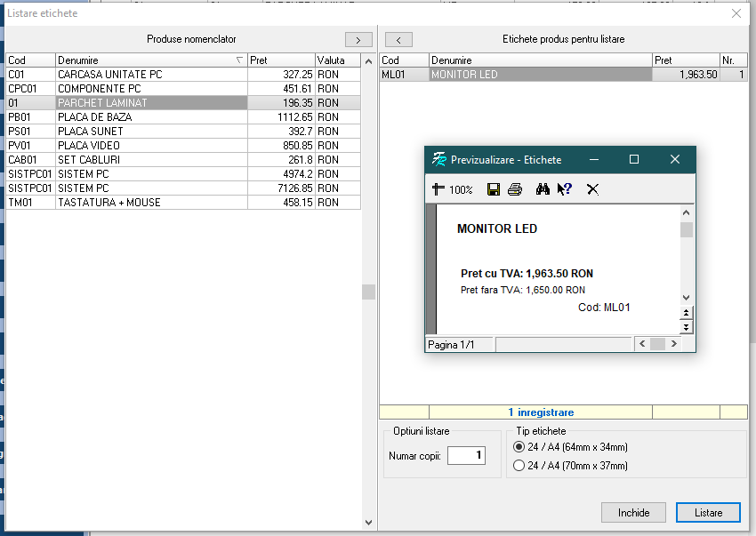Click the zoom 100% tool in preview
756x536 pixels.
pos(452,189)
